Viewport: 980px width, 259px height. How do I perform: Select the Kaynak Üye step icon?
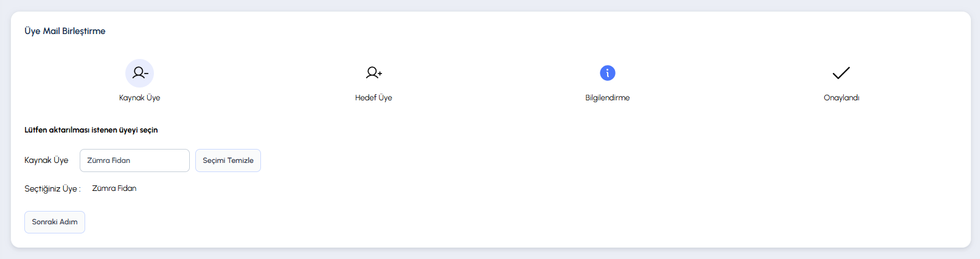140,73
